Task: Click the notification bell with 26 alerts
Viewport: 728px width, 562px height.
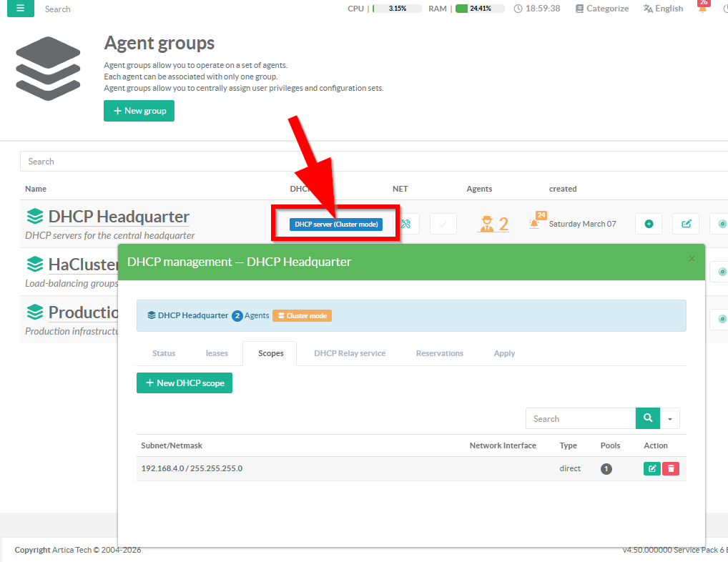Action: click(x=702, y=9)
